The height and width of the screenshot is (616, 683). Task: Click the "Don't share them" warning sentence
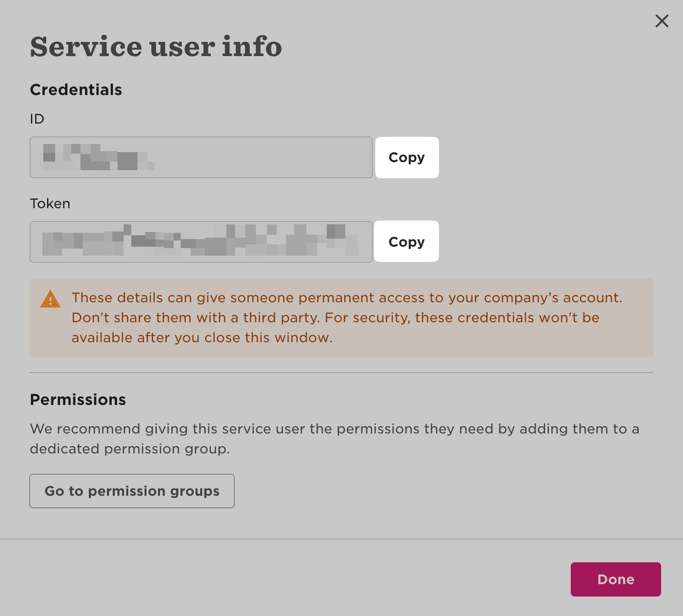[x=195, y=318]
